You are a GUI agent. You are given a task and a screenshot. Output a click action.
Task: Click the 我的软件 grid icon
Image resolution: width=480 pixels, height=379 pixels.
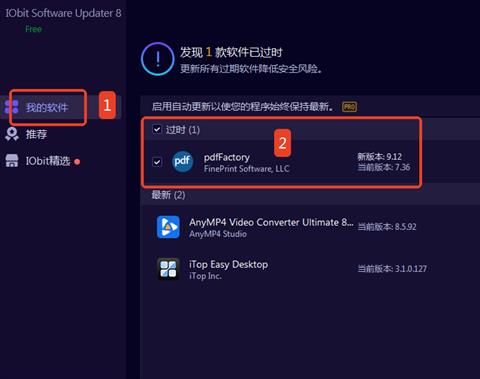click(12, 107)
